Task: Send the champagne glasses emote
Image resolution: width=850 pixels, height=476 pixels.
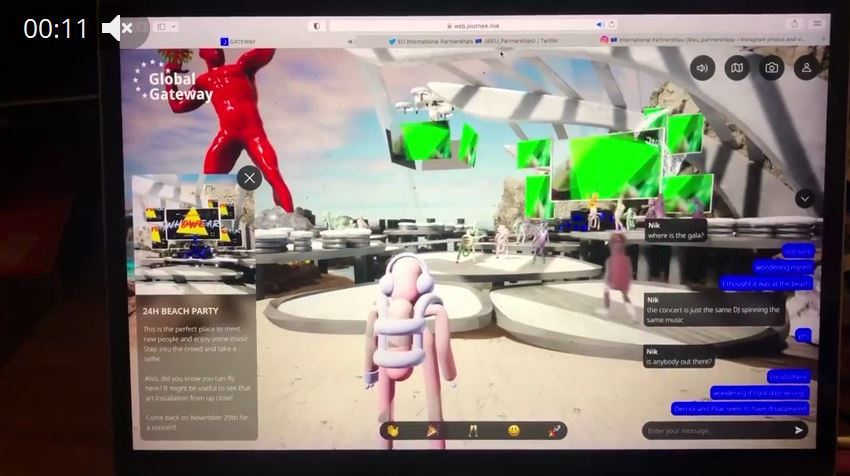Action: pyautogui.click(x=473, y=430)
